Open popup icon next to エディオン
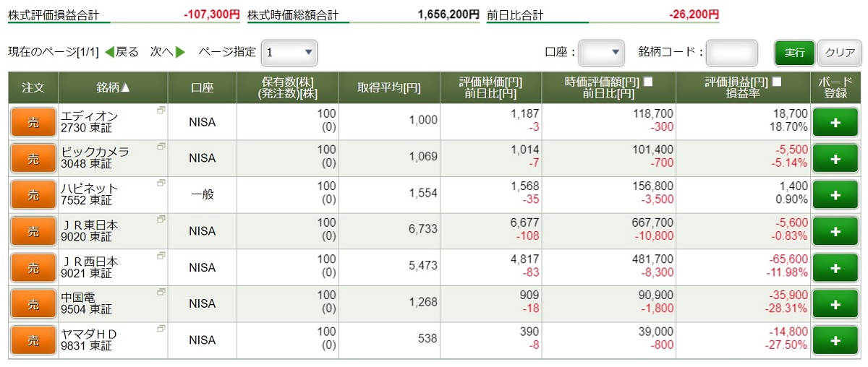Viewport: 868px width, 367px height. [x=161, y=110]
